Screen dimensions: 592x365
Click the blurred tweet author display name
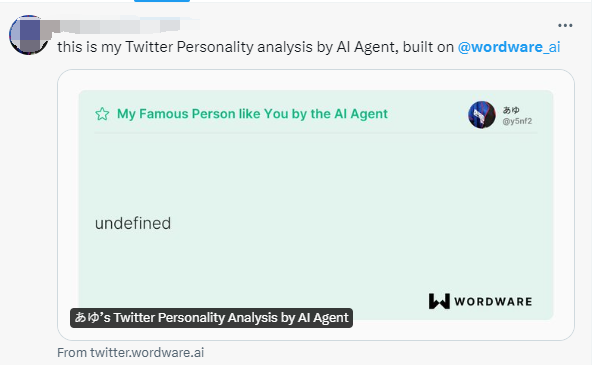click(x=120, y=25)
